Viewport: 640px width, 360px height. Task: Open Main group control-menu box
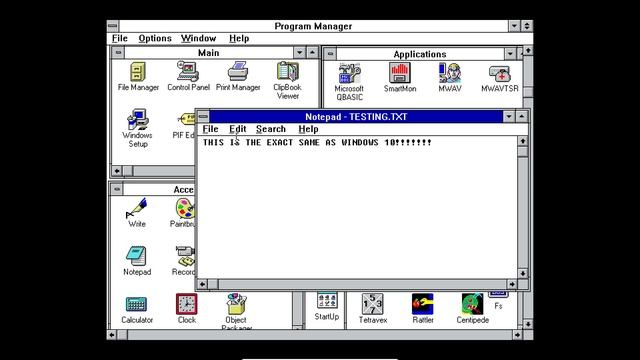[118, 53]
